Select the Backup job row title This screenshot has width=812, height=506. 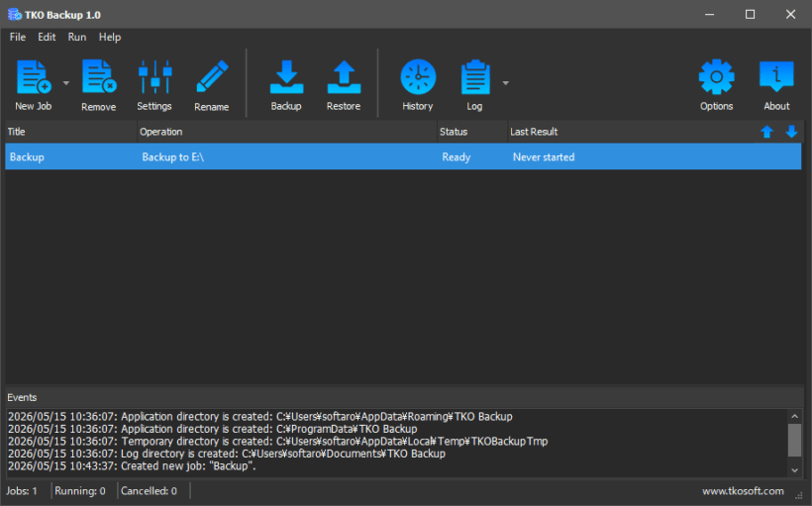point(27,156)
